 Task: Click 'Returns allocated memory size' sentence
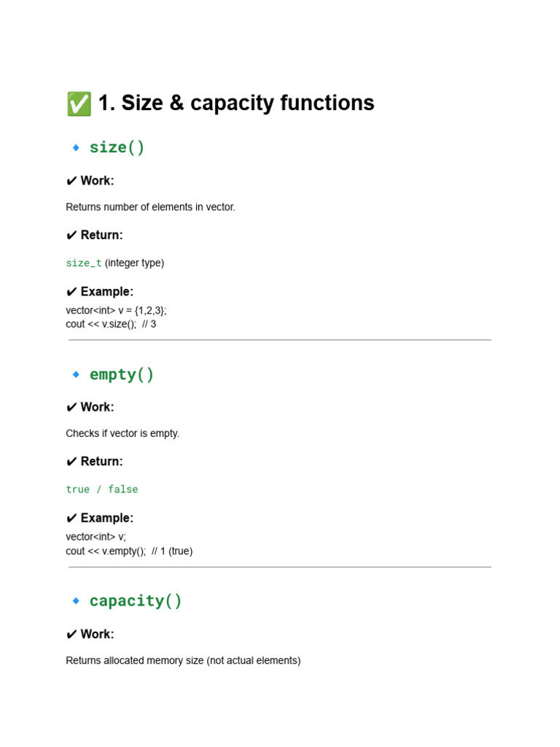coord(183,661)
